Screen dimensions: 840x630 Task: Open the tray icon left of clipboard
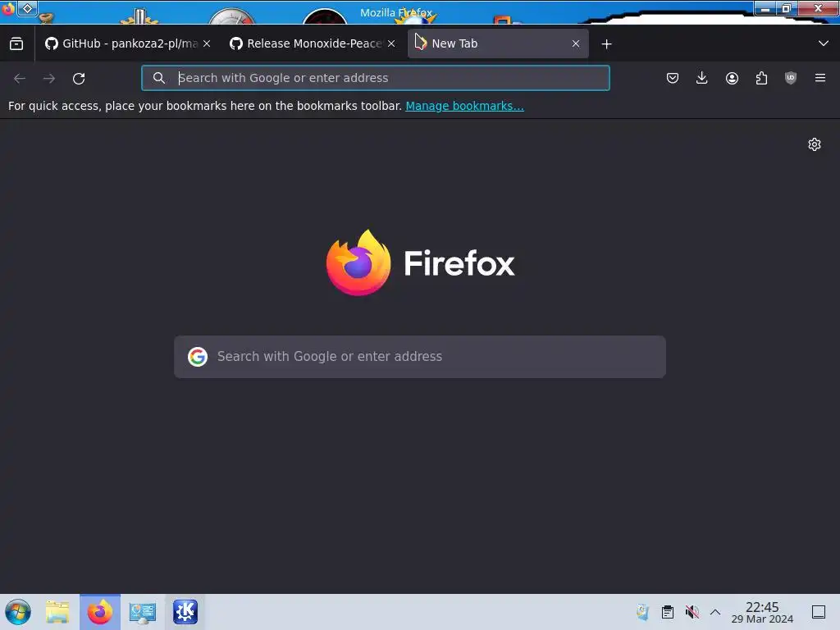tap(642, 612)
